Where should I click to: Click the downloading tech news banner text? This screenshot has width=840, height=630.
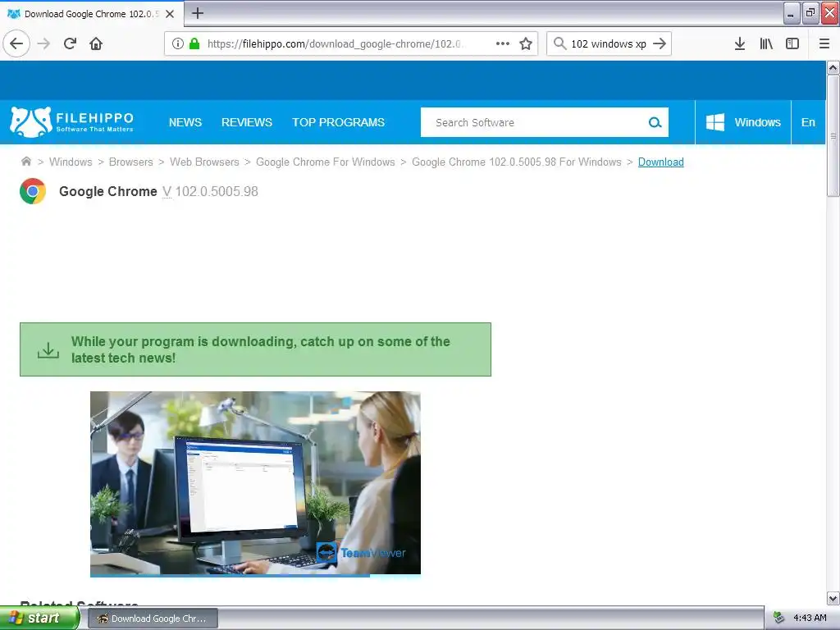click(260, 349)
